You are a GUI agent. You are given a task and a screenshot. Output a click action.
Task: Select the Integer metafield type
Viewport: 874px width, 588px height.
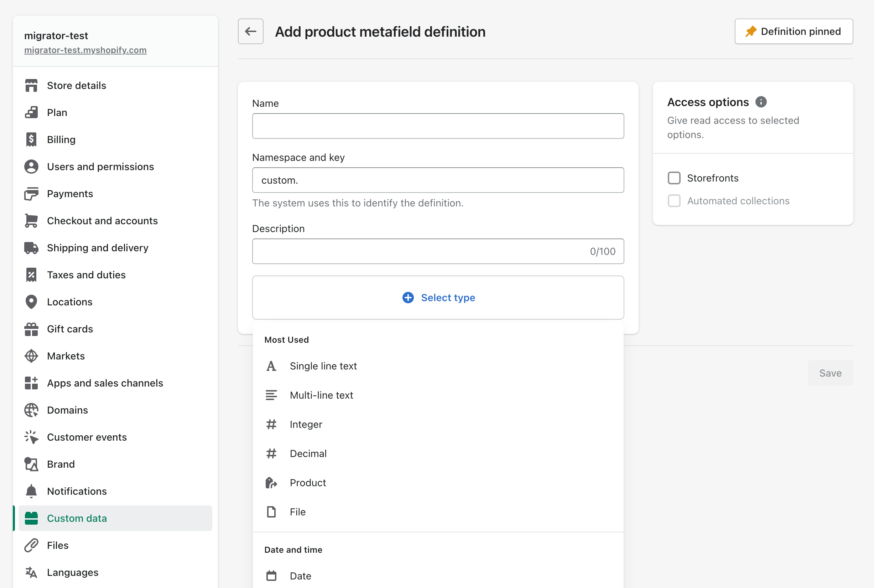coord(306,424)
